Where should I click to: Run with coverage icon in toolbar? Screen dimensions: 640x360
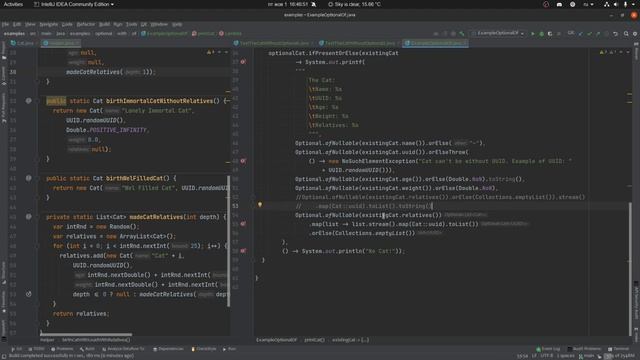pos(550,33)
